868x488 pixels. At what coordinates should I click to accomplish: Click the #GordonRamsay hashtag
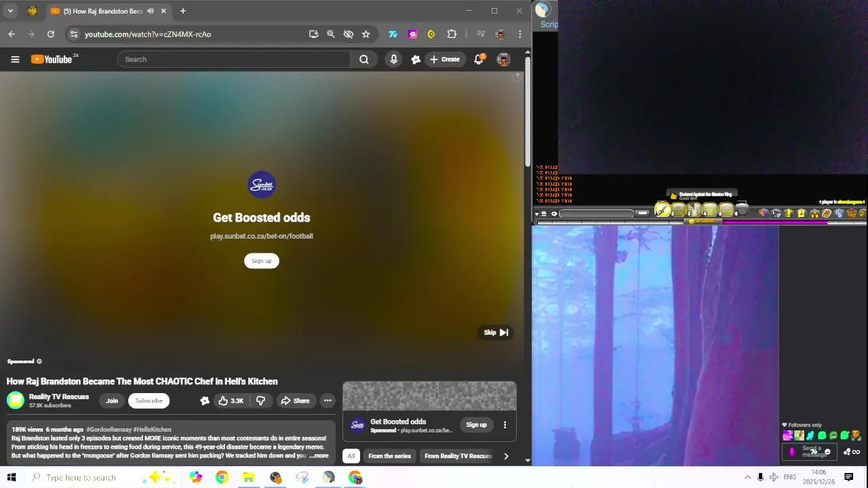pos(108,430)
